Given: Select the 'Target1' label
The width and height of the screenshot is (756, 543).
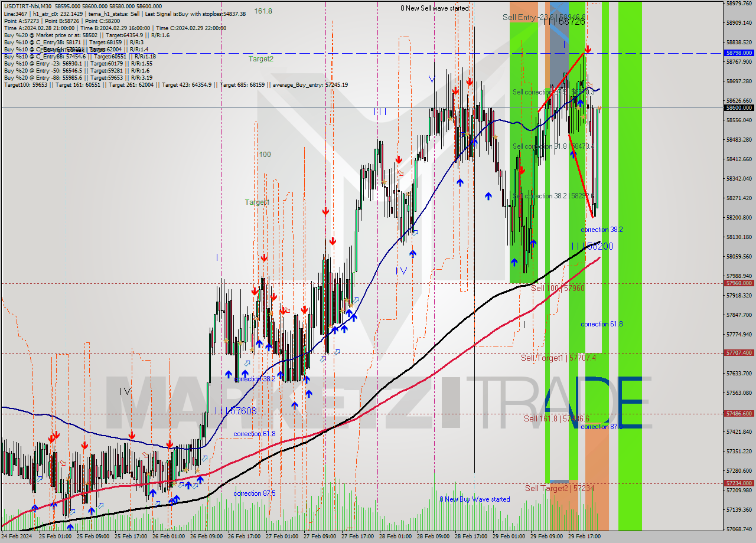Looking at the screenshot, I should 258,202.
